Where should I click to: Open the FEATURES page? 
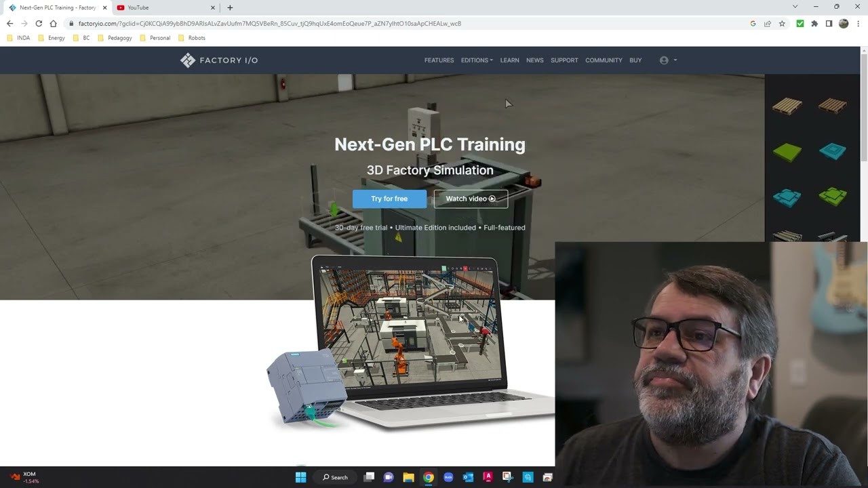tap(439, 60)
